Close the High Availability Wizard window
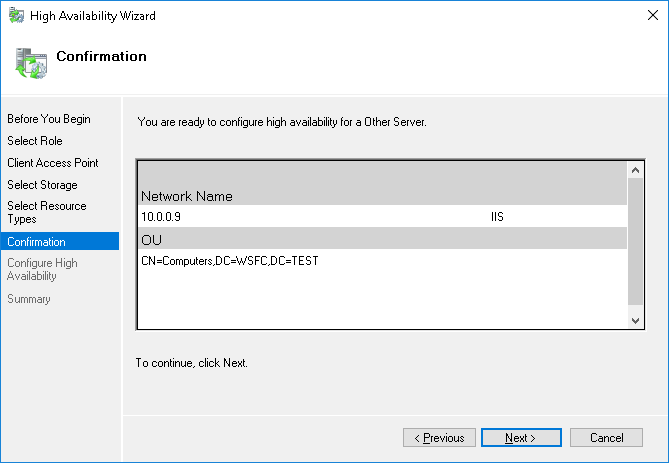Screen dimensions: 669x463 click(646, 16)
